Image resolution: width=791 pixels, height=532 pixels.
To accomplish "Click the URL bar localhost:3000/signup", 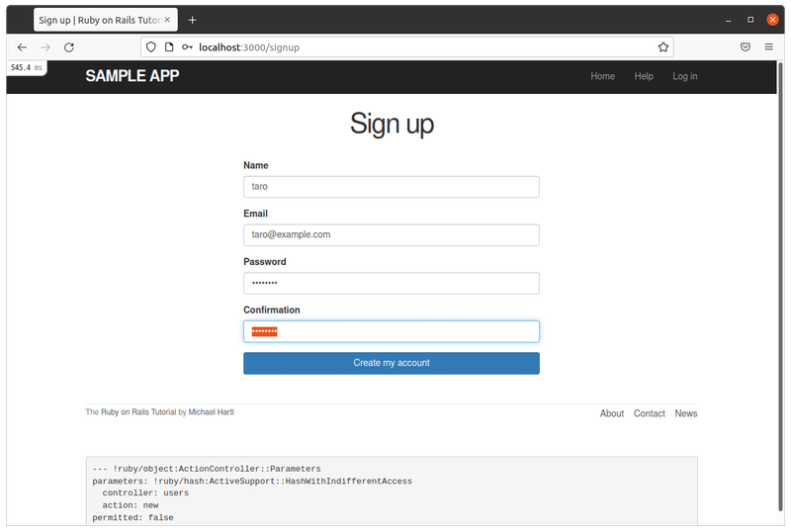I will click(x=406, y=46).
